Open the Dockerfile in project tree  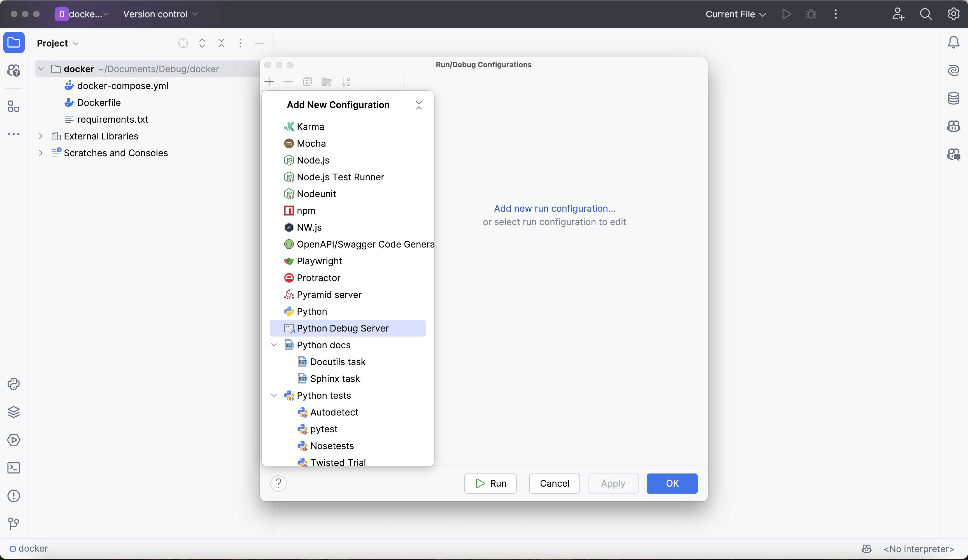click(x=99, y=102)
